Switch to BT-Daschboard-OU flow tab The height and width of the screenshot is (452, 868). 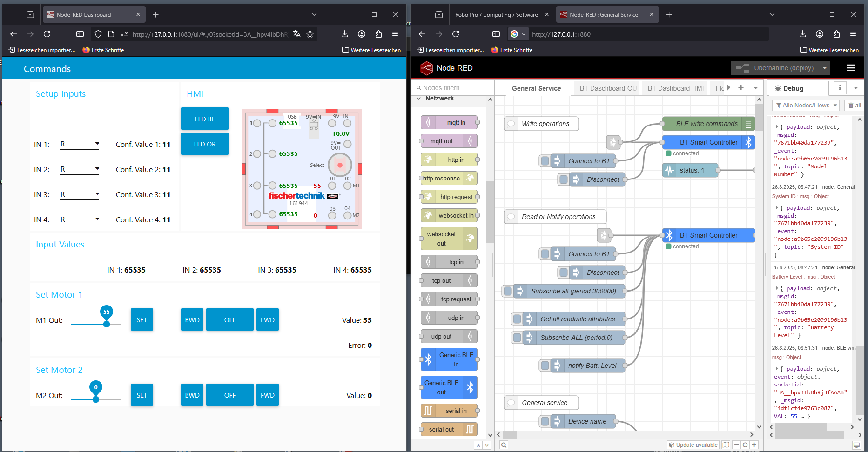click(x=608, y=88)
